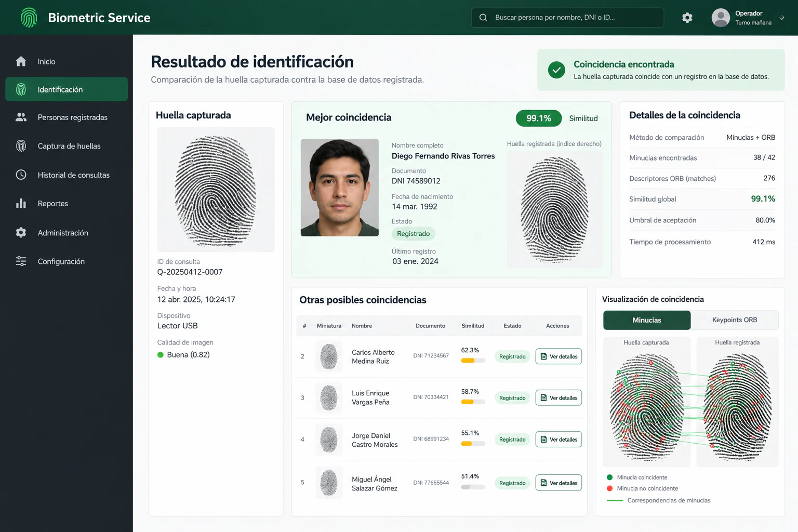Click the Configuración sliders icon

click(x=21, y=261)
